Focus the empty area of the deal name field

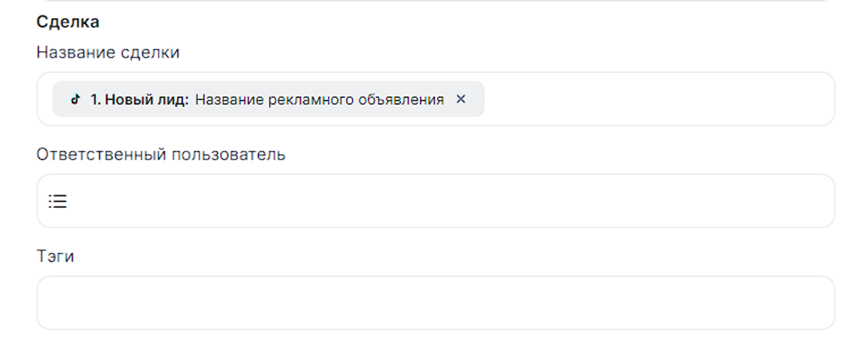[652, 99]
